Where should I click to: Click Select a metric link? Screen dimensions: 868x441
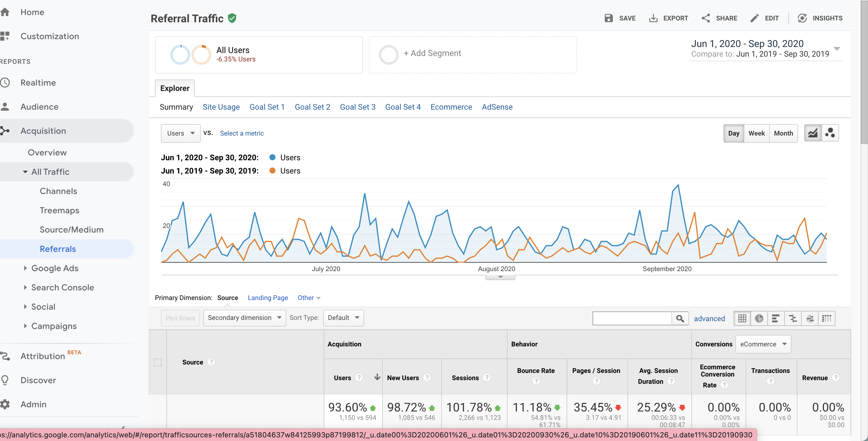[x=242, y=133]
